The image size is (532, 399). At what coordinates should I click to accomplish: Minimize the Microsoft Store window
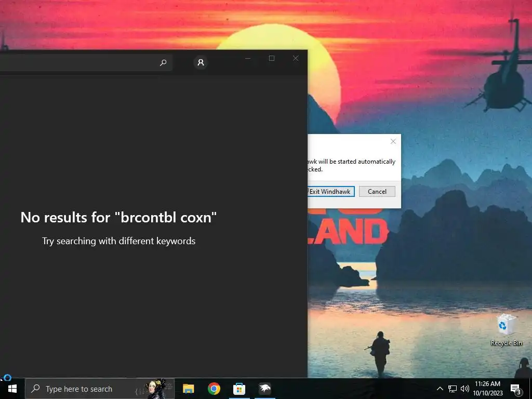[x=248, y=58]
